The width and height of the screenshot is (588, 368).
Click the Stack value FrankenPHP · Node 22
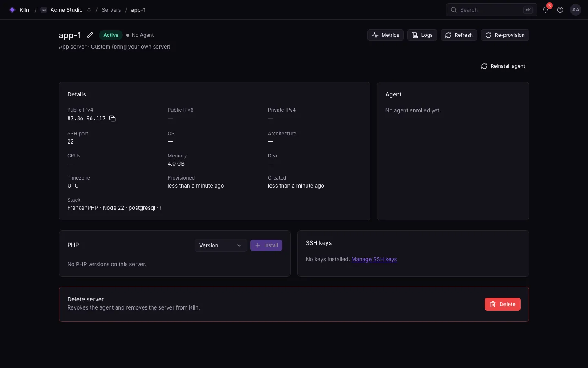point(114,208)
